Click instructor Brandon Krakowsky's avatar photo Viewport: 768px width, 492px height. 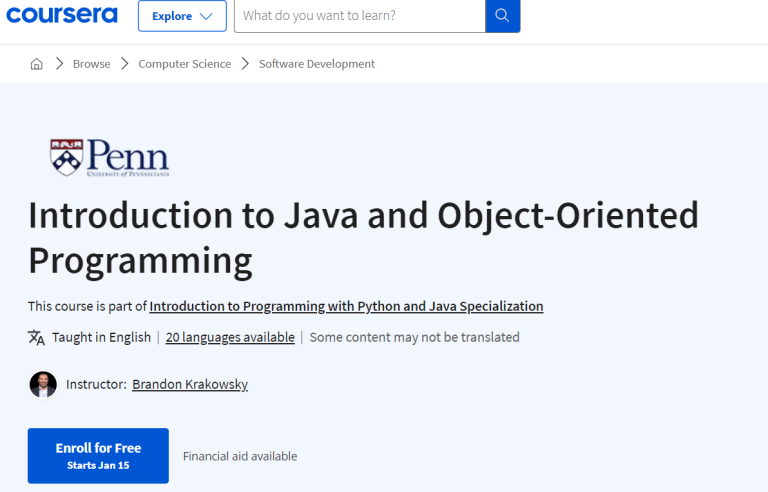click(x=43, y=385)
